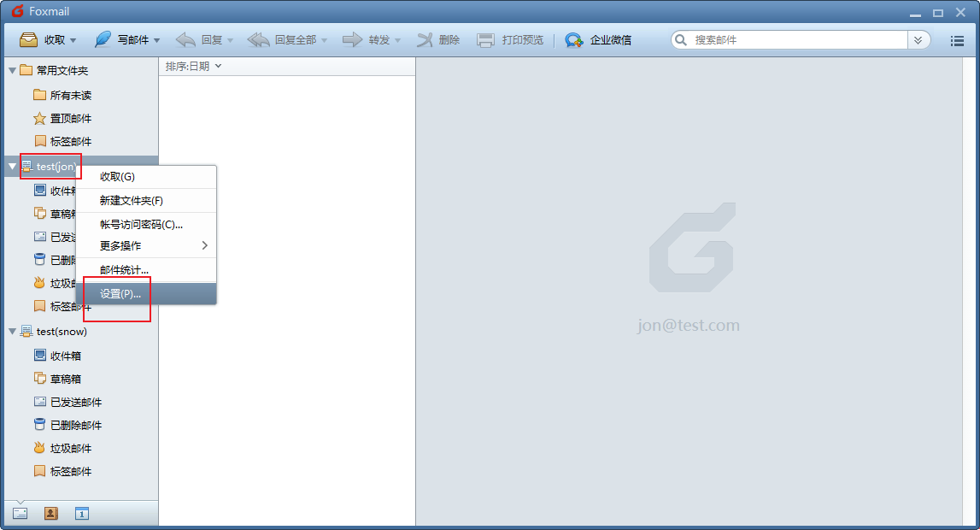This screenshot has height=530, width=980.
Task: Select the test(snow) account
Action: pyautogui.click(x=62, y=332)
